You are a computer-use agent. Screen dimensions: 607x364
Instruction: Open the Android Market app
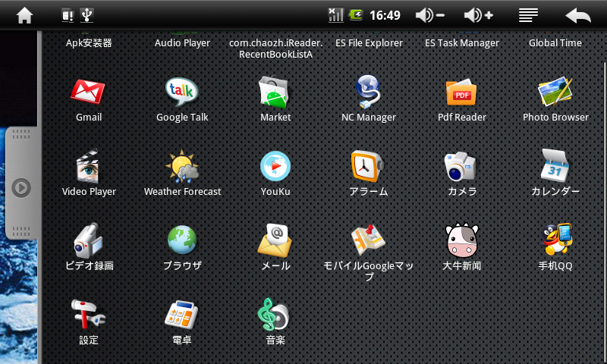tap(275, 92)
